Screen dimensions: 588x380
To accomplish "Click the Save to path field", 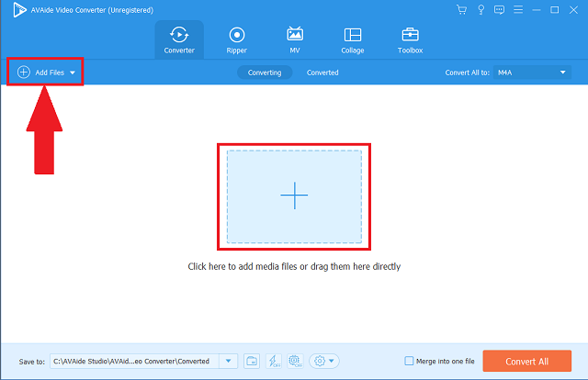I will point(135,362).
